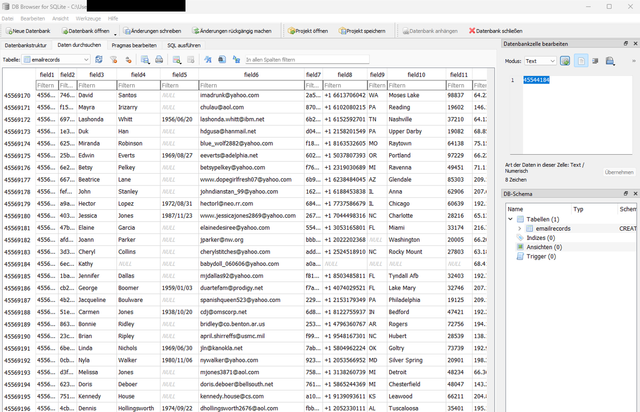
Task: Click the cell 1956/06/20 in Lashonda's row
Action: coord(177,119)
